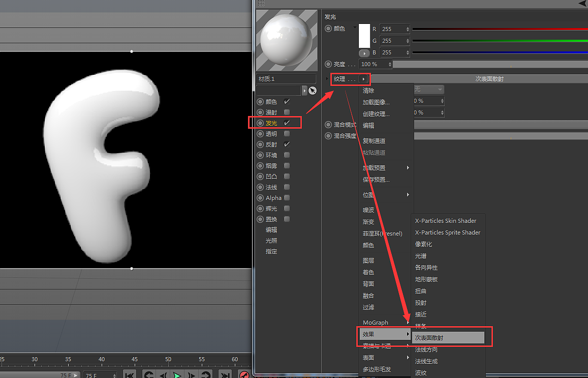Step forward one frame

pos(191,374)
